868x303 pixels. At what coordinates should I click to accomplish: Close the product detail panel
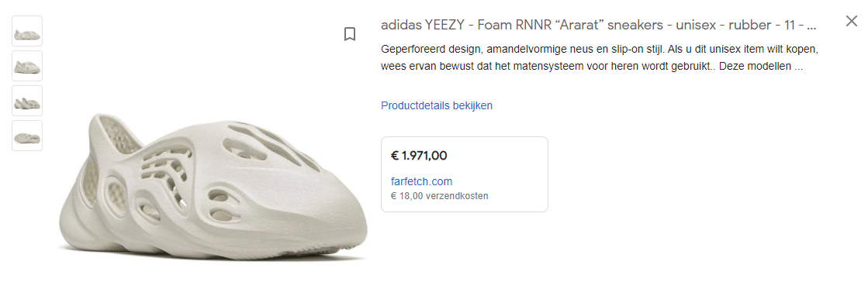point(852,22)
